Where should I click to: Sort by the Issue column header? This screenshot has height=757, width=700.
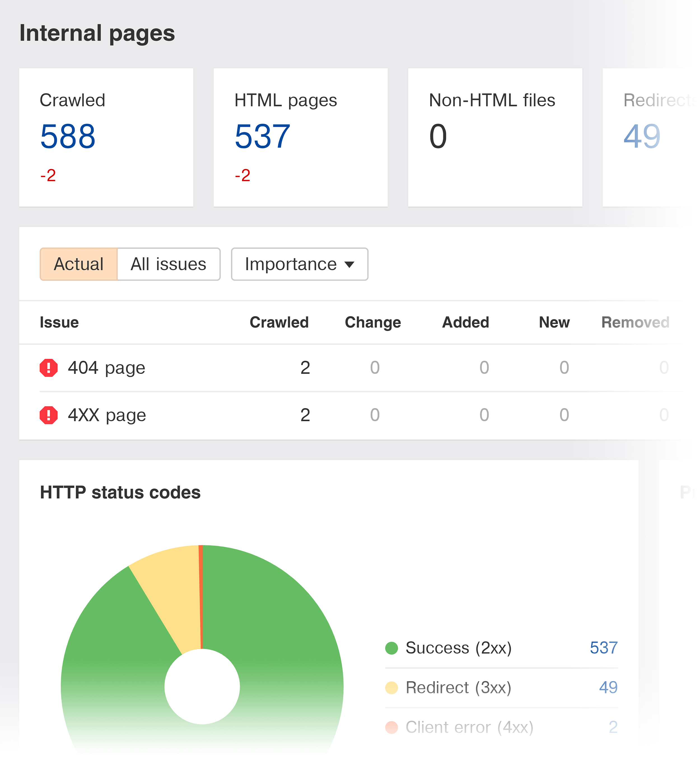pyautogui.click(x=59, y=322)
